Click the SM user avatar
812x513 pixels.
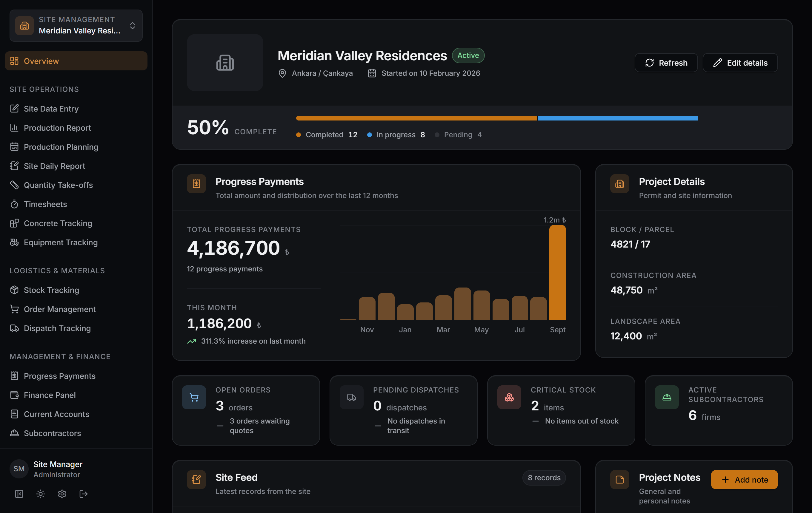[19, 469]
